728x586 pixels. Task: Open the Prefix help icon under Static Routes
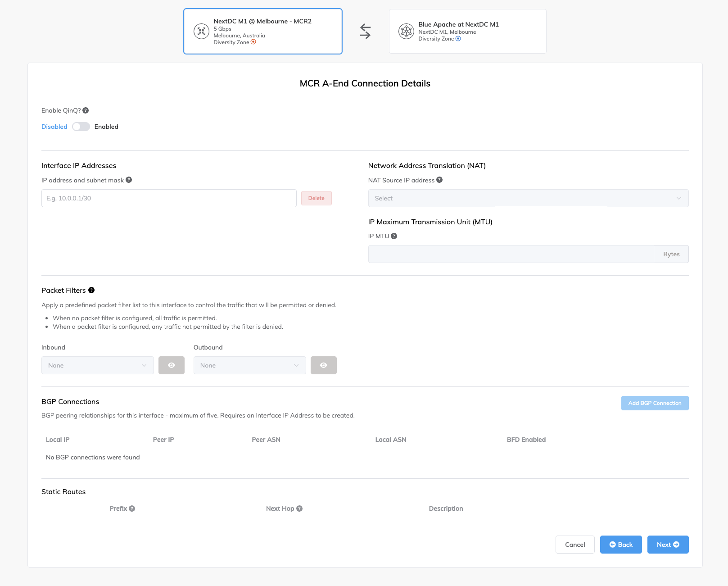pyautogui.click(x=131, y=508)
